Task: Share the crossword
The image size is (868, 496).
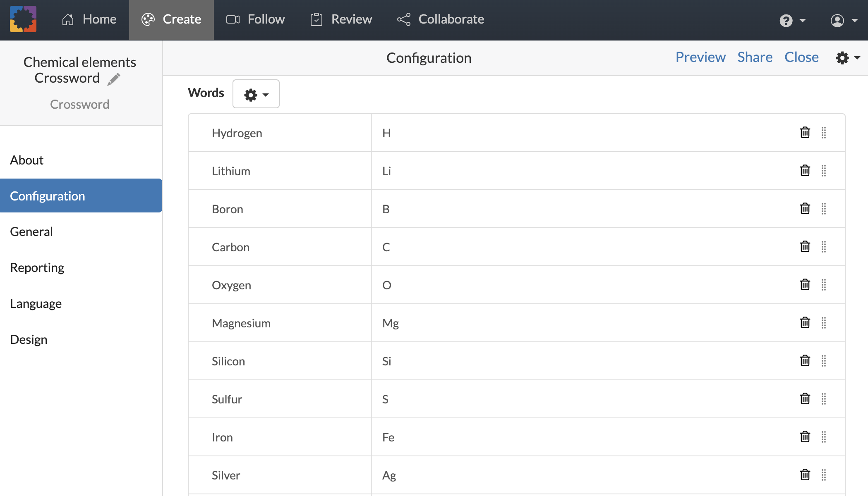Action: click(755, 57)
